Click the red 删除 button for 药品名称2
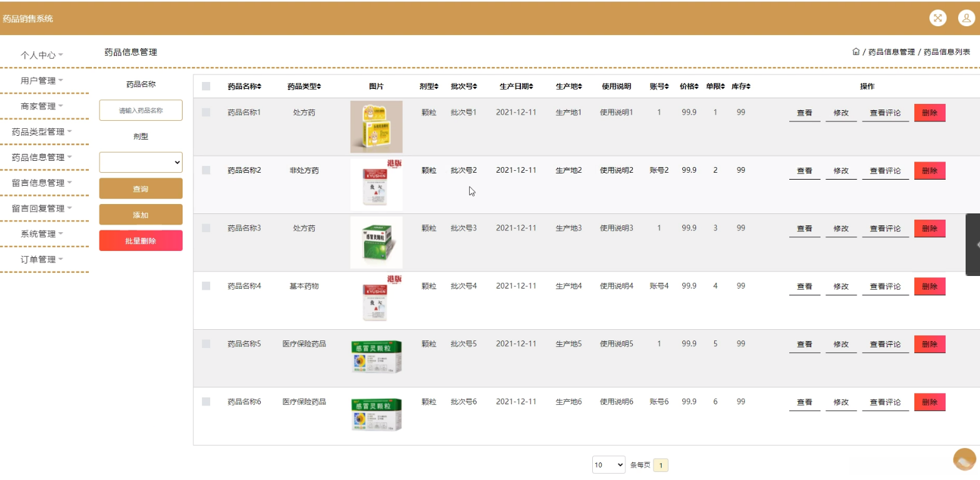Viewport: 980px width, 480px height. click(x=930, y=171)
